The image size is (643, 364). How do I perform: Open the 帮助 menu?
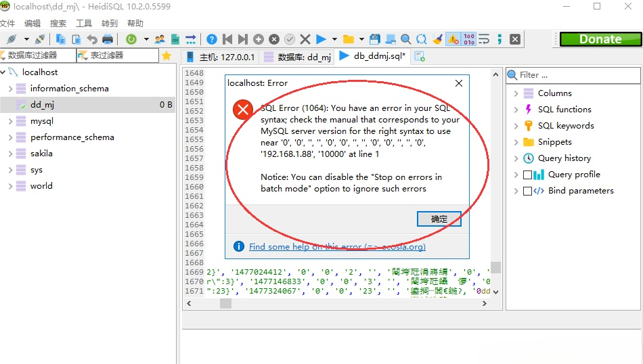135,24
